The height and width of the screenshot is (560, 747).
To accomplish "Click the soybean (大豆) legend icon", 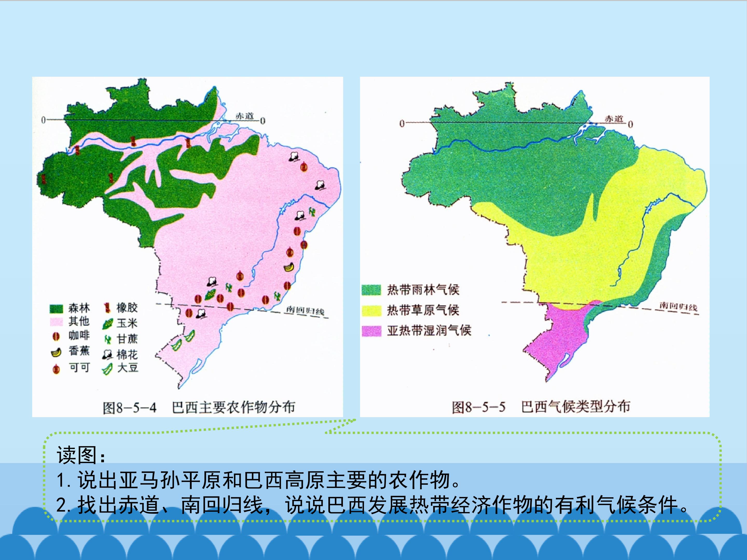I will click(x=107, y=369).
